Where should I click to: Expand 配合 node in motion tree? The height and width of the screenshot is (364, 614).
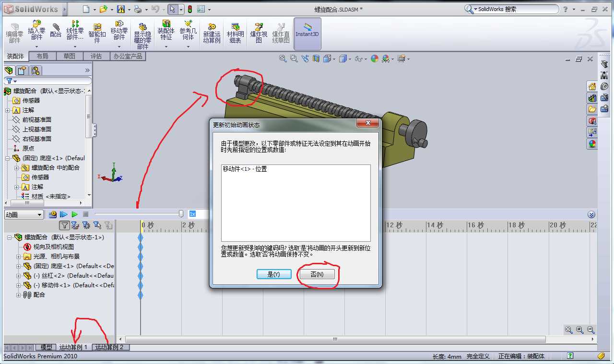pyautogui.click(x=18, y=295)
